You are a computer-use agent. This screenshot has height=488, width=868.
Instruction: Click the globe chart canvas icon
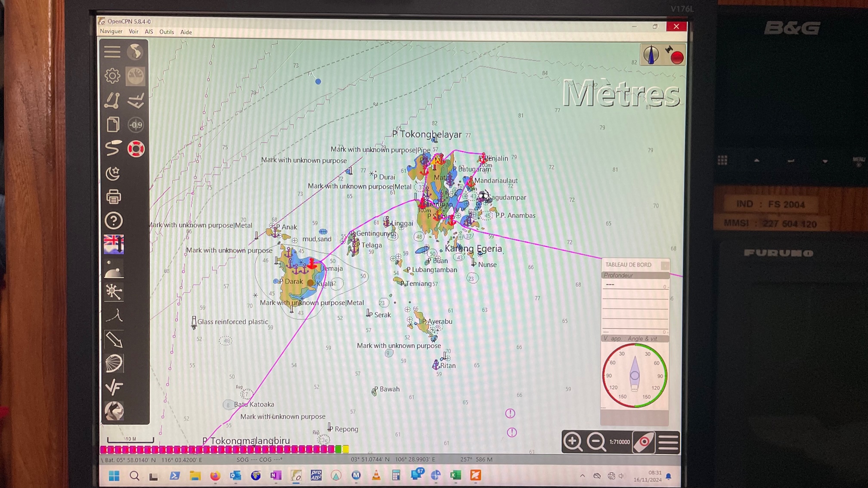point(136,52)
